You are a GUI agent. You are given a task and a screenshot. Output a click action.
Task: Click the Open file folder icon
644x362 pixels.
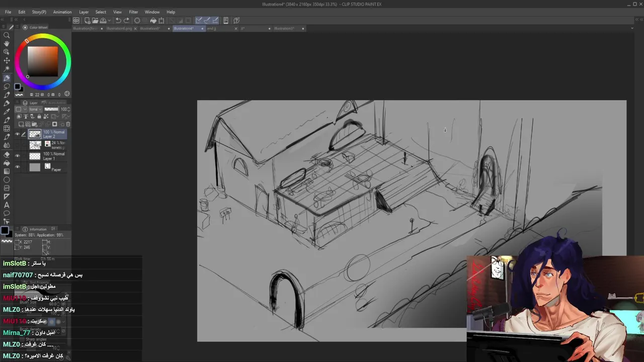[x=95, y=21]
